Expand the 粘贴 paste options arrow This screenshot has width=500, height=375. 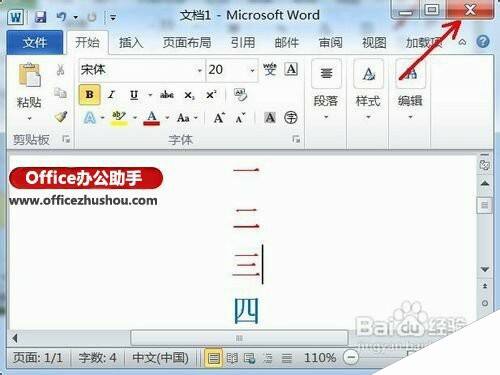29,118
